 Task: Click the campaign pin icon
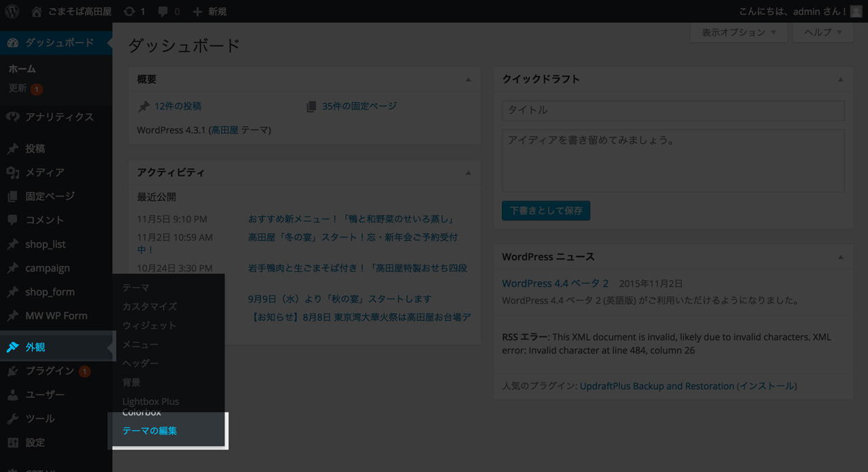[13, 268]
